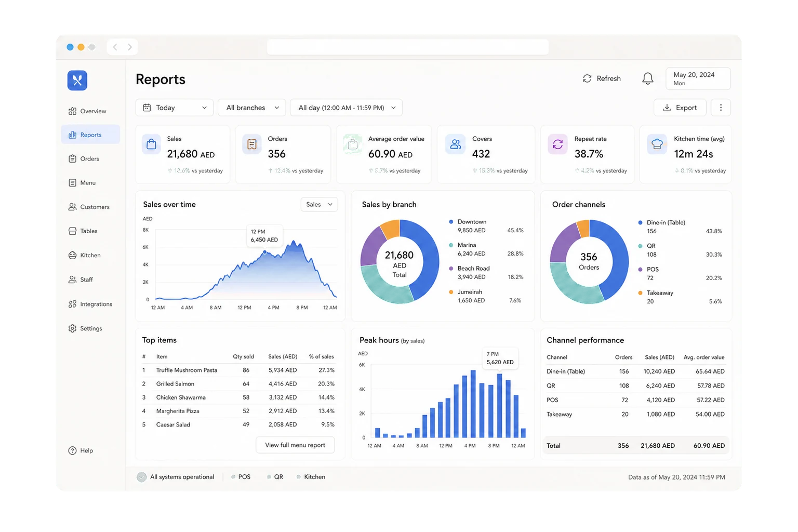Click the QR status indicator in footer
The width and height of the screenshot is (798, 532).
click(x=275, y=477)
